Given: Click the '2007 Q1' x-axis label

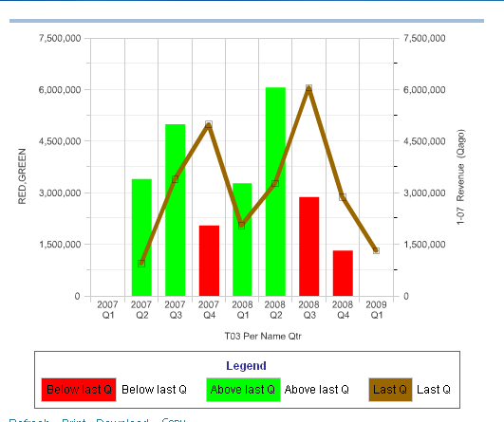Looking at the screenshot, I should (x=107, y=309).
